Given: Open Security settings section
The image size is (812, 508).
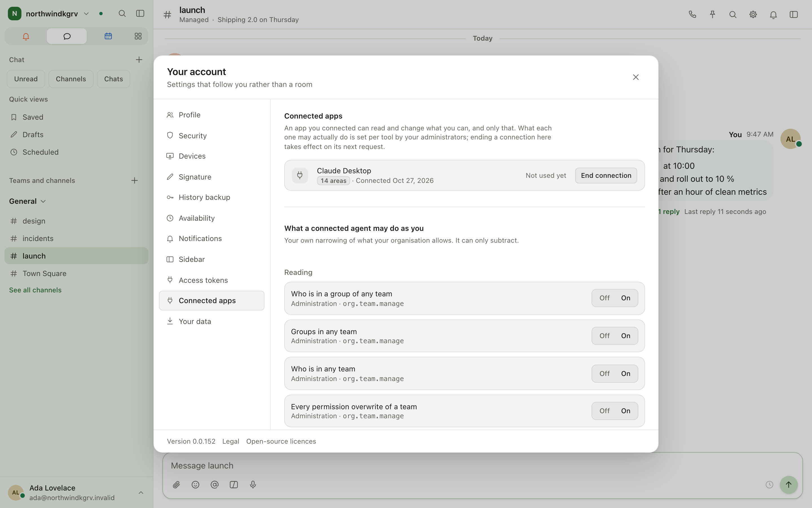Looking at the screenshot, I should click(x=212, y=136).
